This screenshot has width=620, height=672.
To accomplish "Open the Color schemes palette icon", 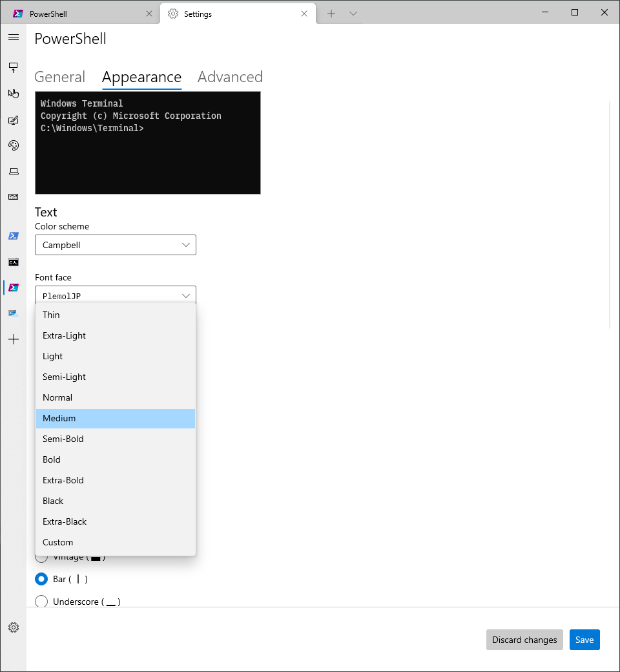I will pyautogui.click(x=14, y=145).
